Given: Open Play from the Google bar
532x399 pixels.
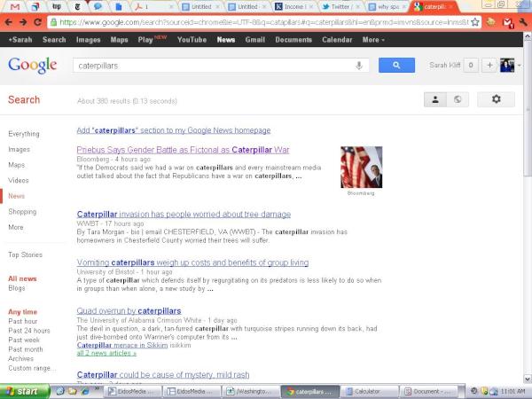Looking at the screenshot, I should (x=145, y=40).
